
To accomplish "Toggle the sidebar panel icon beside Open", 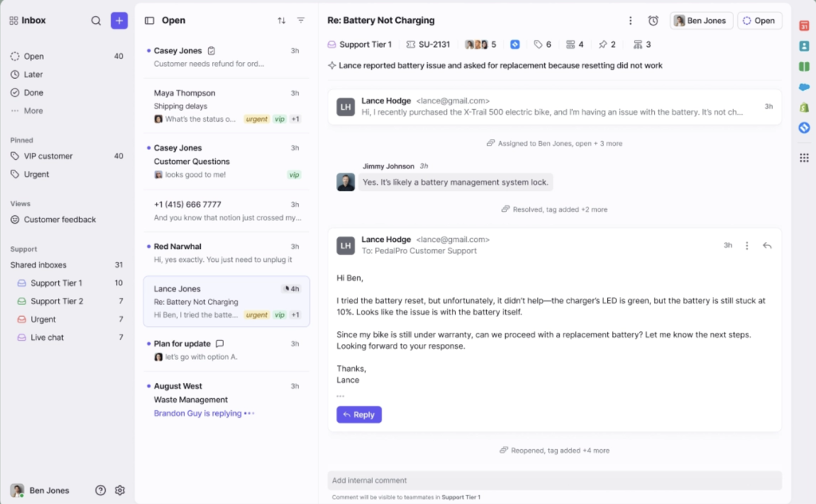I will pos(149,21).
